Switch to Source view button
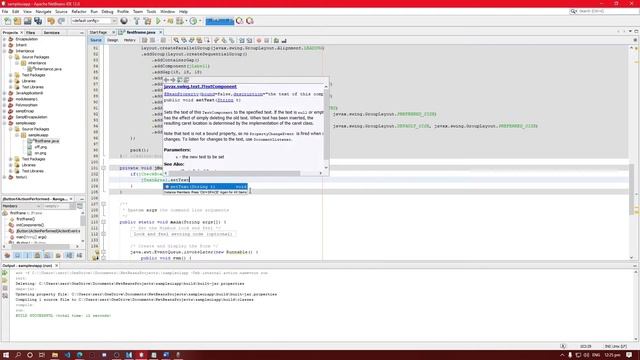 tap(96, 40)
